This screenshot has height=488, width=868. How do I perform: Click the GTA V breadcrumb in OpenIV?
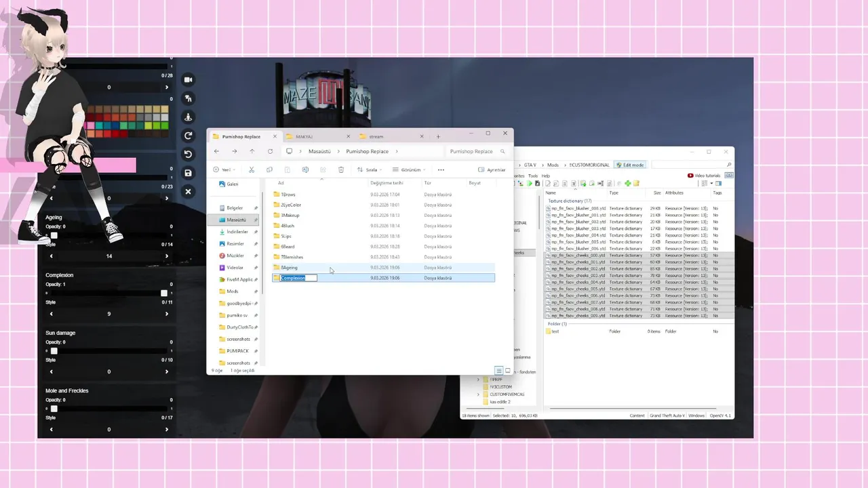530,165
